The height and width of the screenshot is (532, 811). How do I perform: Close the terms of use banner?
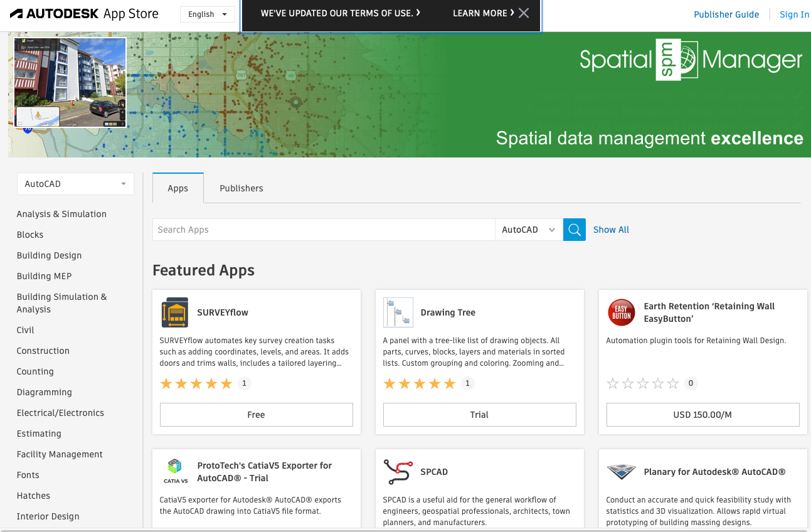pyautogui.click(x=524, y=13)
